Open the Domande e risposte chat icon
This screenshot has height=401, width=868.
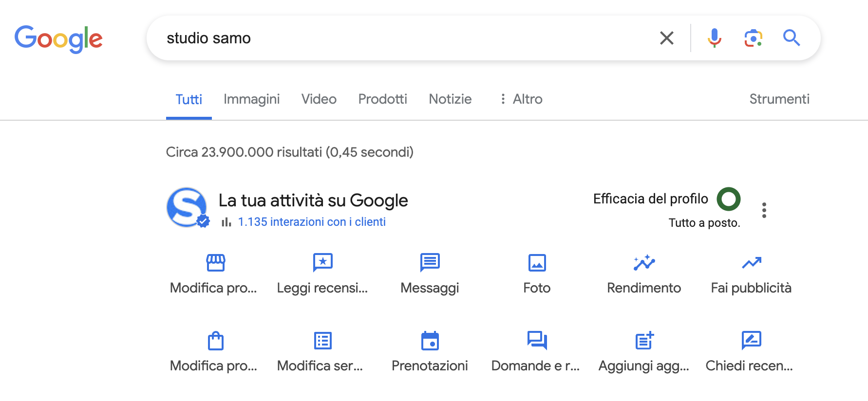pyautogui.click(x=537, y=340)
